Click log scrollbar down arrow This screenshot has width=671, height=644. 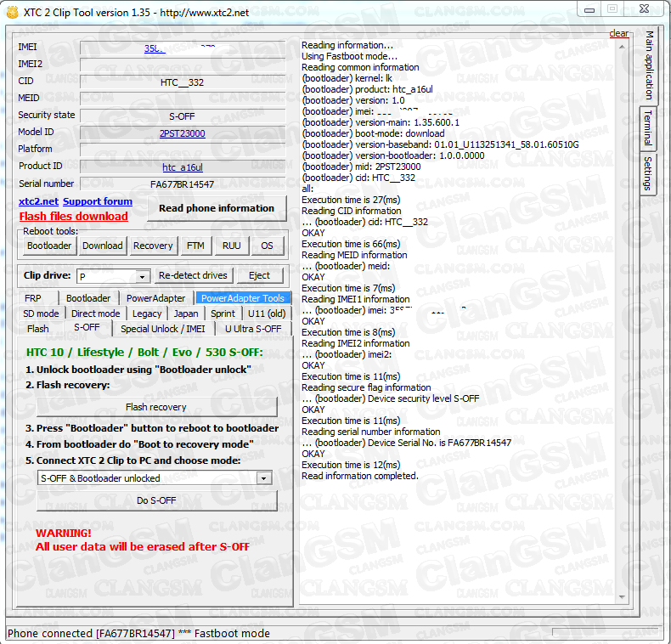click(x=623, y=596)
